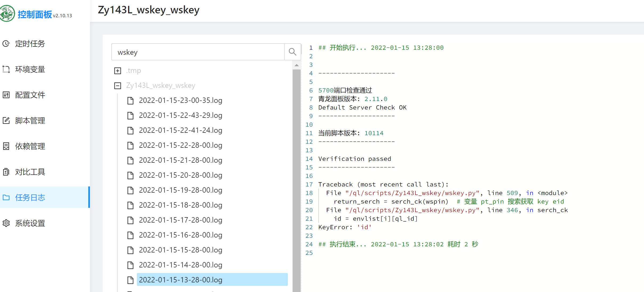This screenshot has width=644, height=292.
Task: Click the folder icon beside 任务日志
Action: tap(6, 197)
